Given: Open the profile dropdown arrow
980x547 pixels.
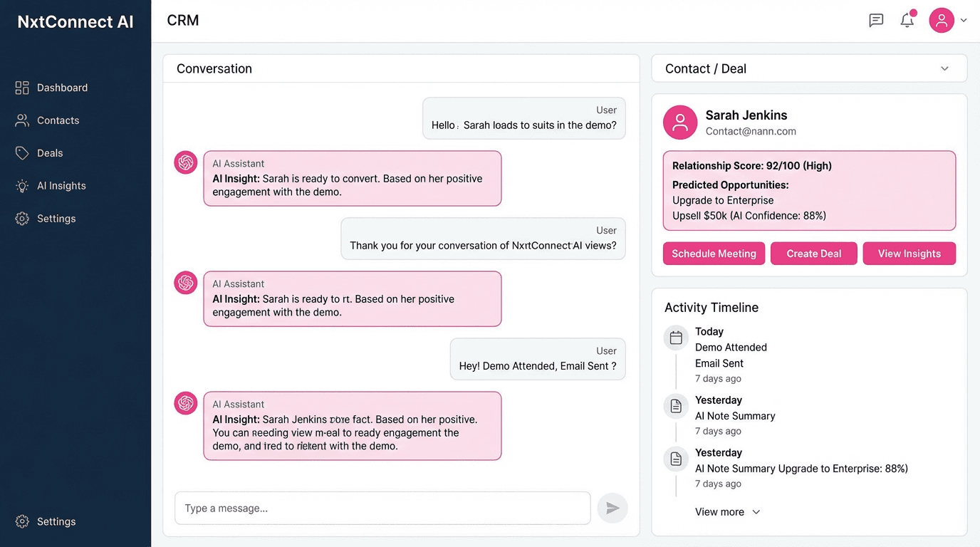Looking at the screenshot, I should coord(965,21).
